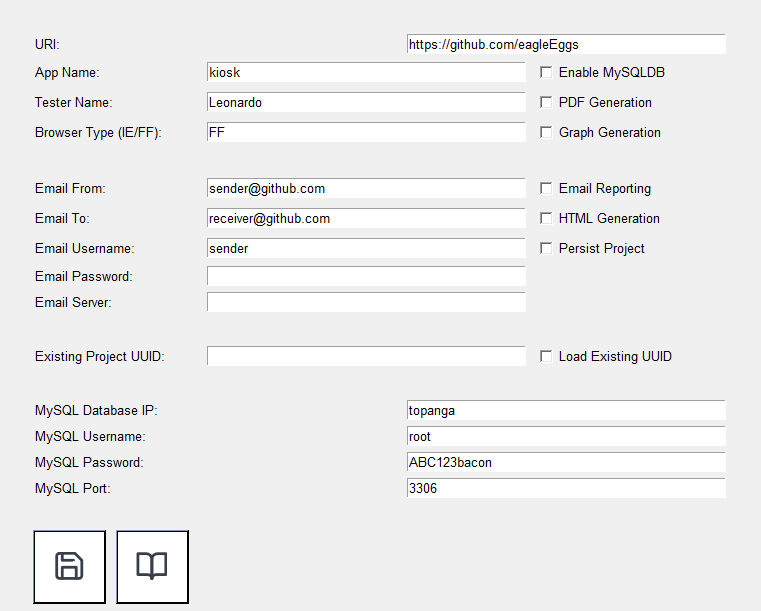The height and width of the screenshot is (611, 761).
Task: Click the Email To input
Action: pyautogui.click(x=365, y=218)
